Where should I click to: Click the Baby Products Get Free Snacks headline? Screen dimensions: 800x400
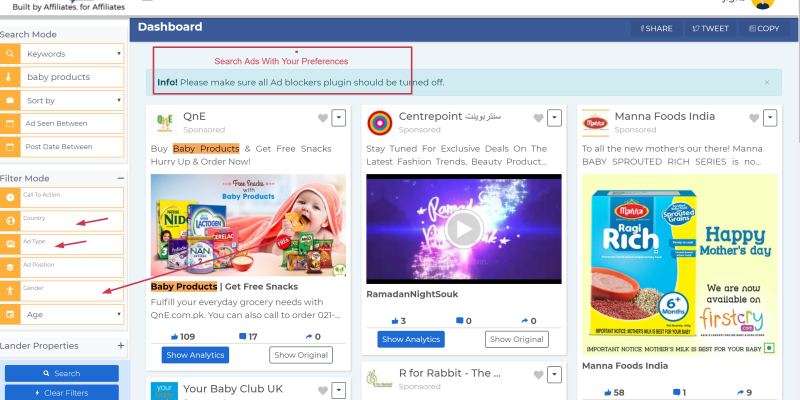(x=224, y=287)
